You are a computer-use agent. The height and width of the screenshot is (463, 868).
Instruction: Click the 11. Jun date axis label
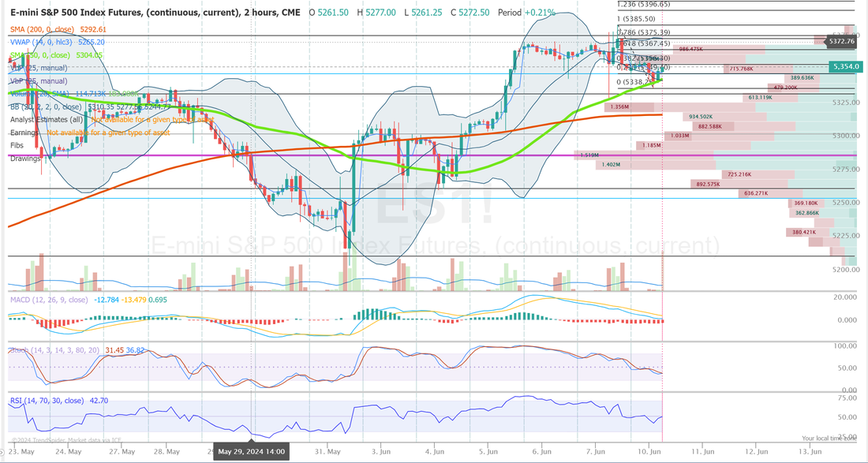point(702,451)
